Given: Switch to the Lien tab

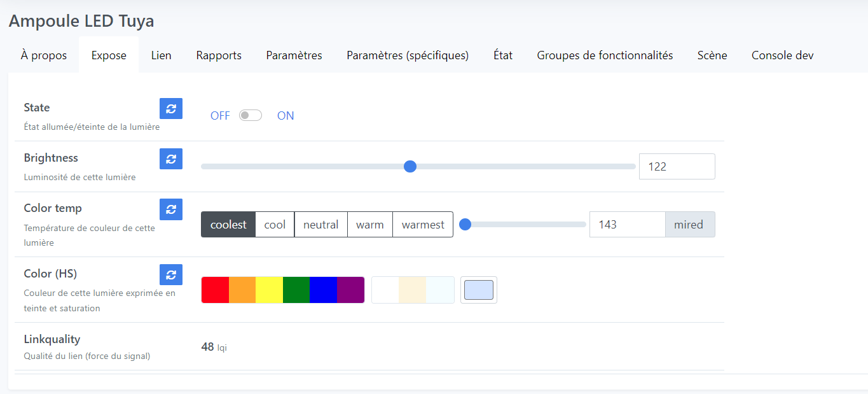Looking at the screenshot, I should click(x=162, y=55).
